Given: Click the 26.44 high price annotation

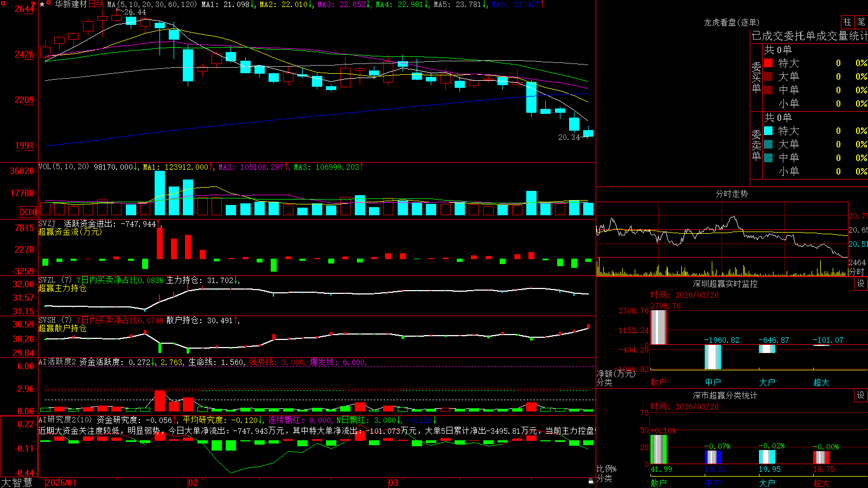Looking at the screenshot, I should 135,12.
